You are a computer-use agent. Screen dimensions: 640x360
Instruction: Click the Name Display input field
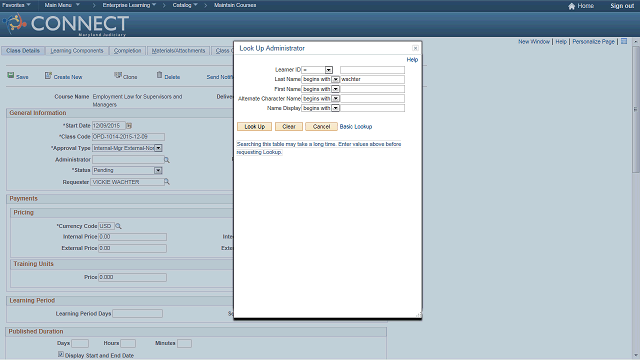coord(372,108)
